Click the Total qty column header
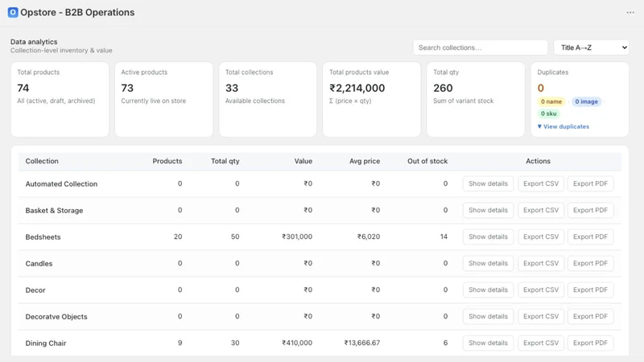Viewport: 644px width, 362px height. tap(225, 162)
